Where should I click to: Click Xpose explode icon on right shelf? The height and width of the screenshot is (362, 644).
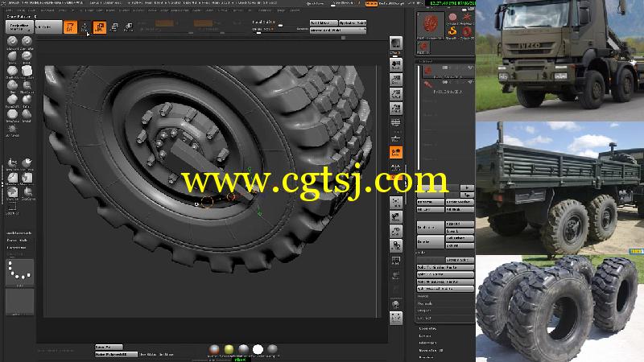396,318
